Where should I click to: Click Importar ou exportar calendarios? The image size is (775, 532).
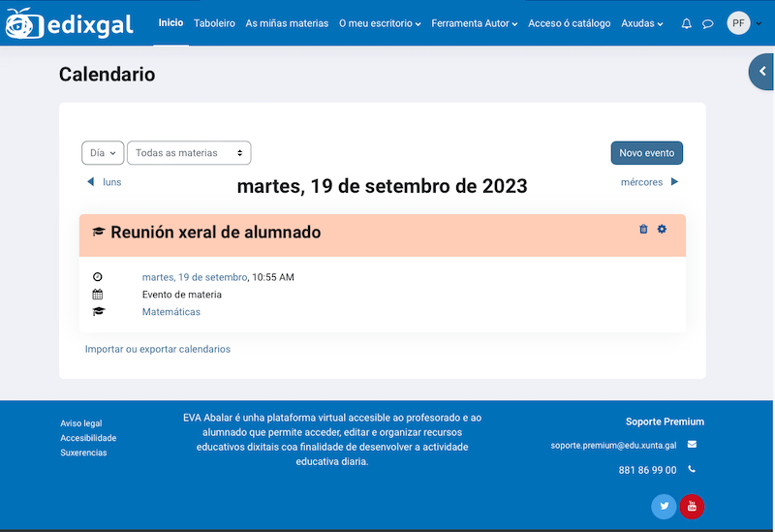point(158,349)
